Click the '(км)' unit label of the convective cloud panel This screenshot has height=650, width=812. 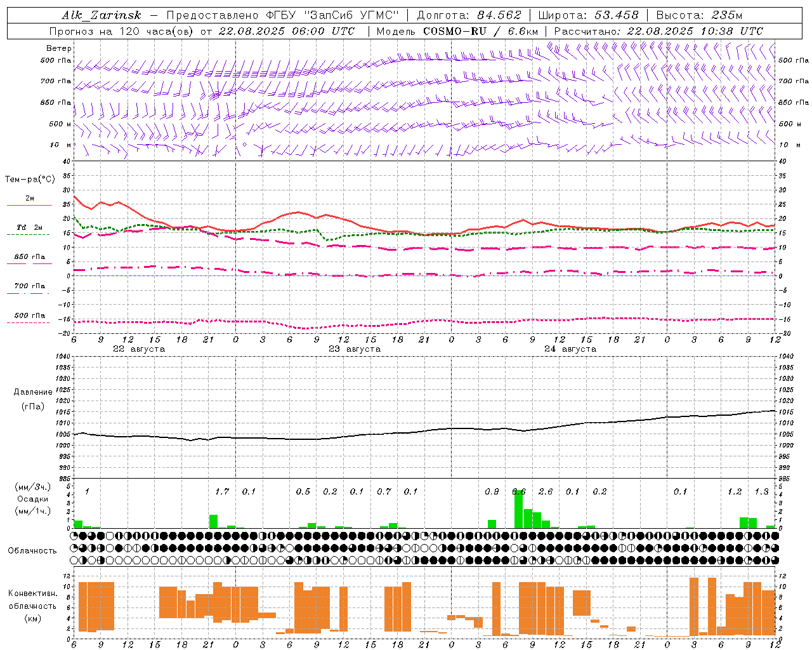(x=33, y=618)
